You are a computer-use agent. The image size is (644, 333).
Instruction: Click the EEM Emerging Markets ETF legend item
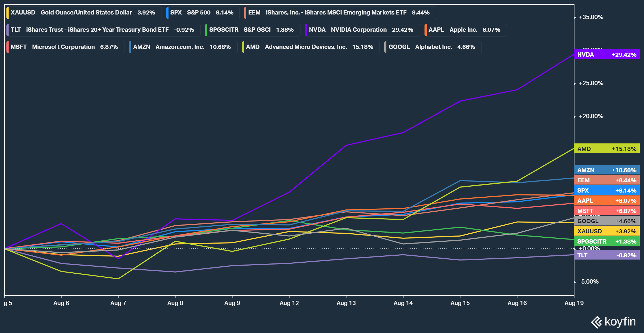[339, 13]
